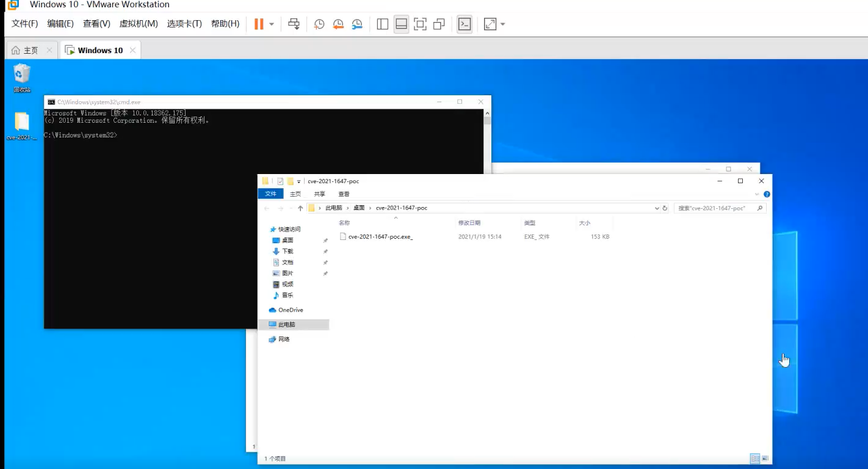Open the 主页 ribbon tab in Explorer
Screen dimensions: 868x469
(295, 194)
